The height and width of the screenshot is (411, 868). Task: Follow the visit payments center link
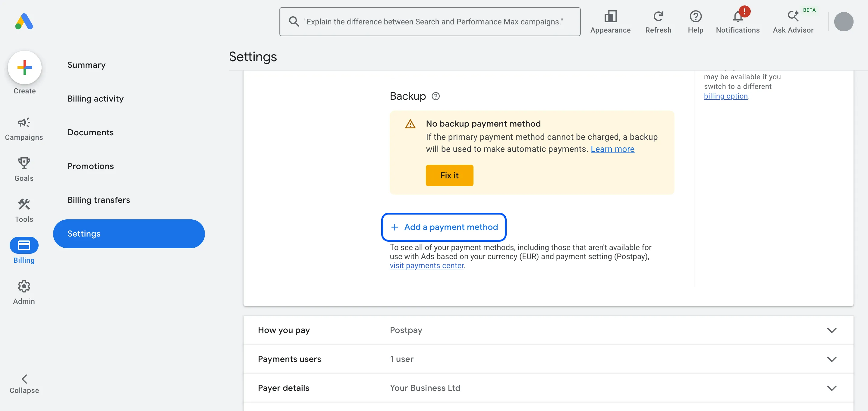pyautogui.click(x=426, y=265)
